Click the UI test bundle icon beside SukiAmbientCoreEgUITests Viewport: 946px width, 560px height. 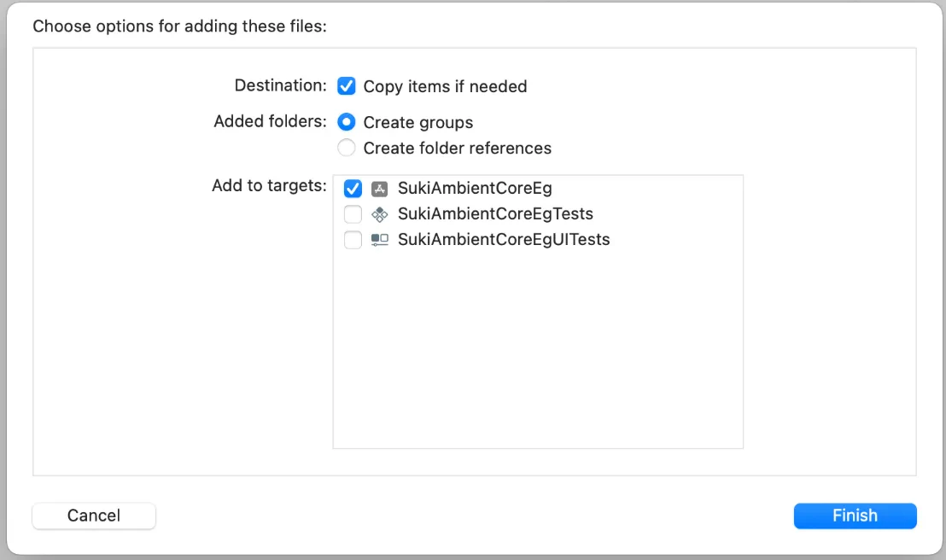tap(380, 240)
